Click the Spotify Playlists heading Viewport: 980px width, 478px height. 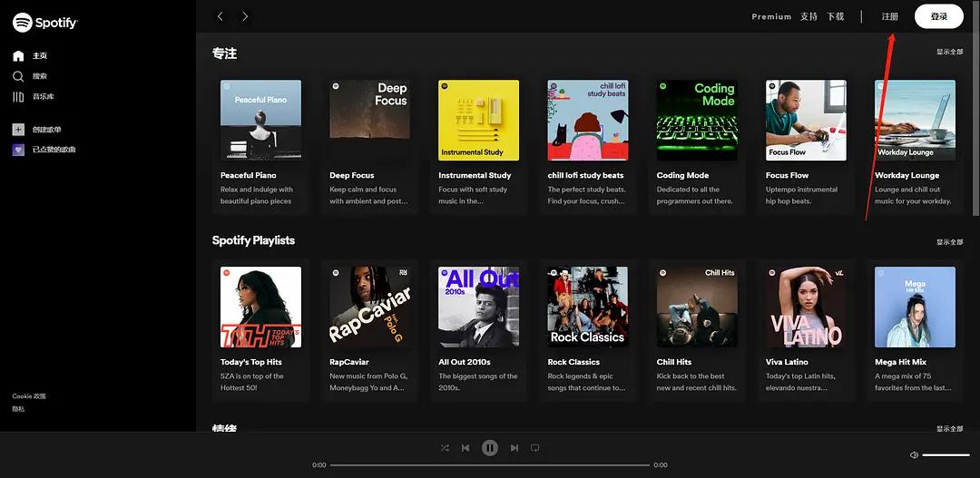click(x=253, y=240)
